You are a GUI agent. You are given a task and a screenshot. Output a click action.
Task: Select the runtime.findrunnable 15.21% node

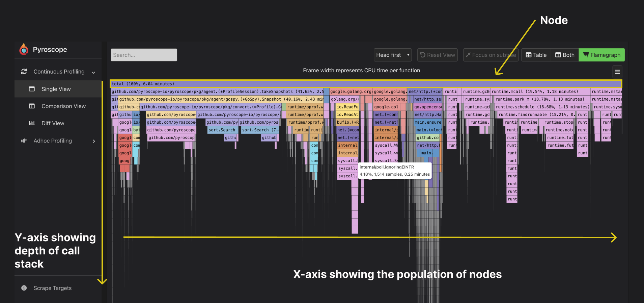(537, 115)
